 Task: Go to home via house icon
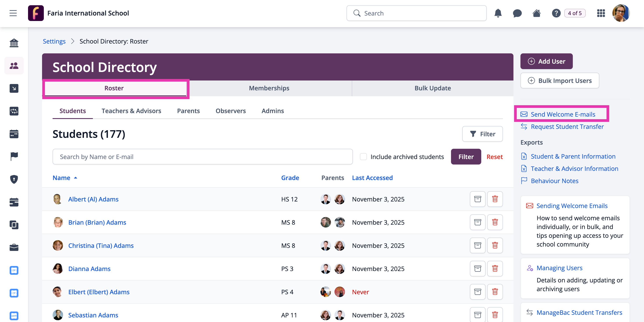536,13
